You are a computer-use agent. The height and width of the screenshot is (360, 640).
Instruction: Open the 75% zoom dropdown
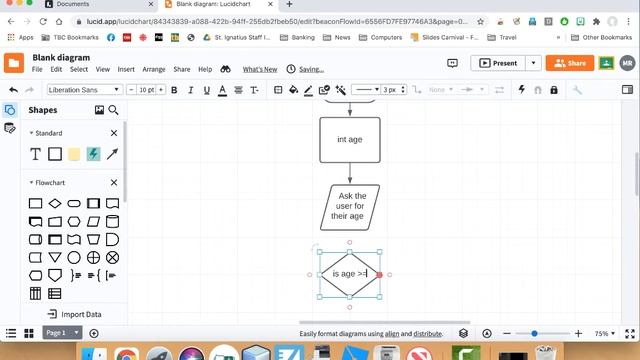coord(604,333)
